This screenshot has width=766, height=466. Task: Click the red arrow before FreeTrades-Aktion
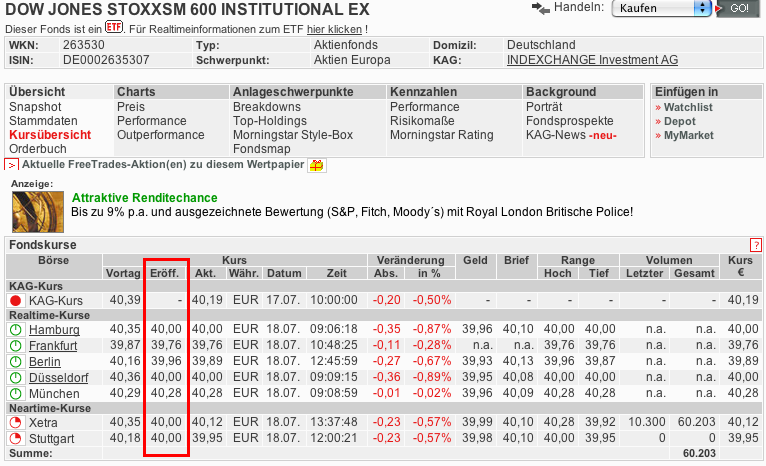[x=11, y=165]
